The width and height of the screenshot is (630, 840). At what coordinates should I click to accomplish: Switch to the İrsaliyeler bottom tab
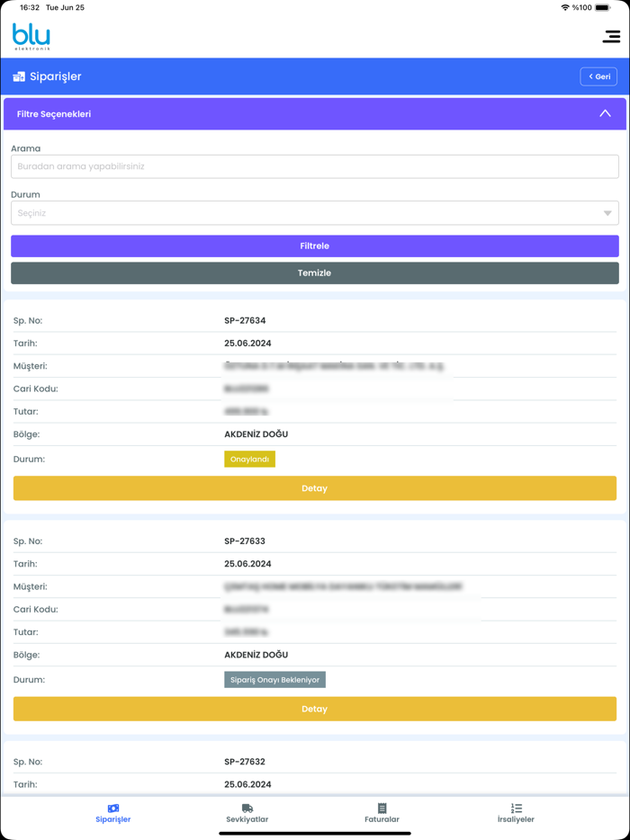[516, 813]
